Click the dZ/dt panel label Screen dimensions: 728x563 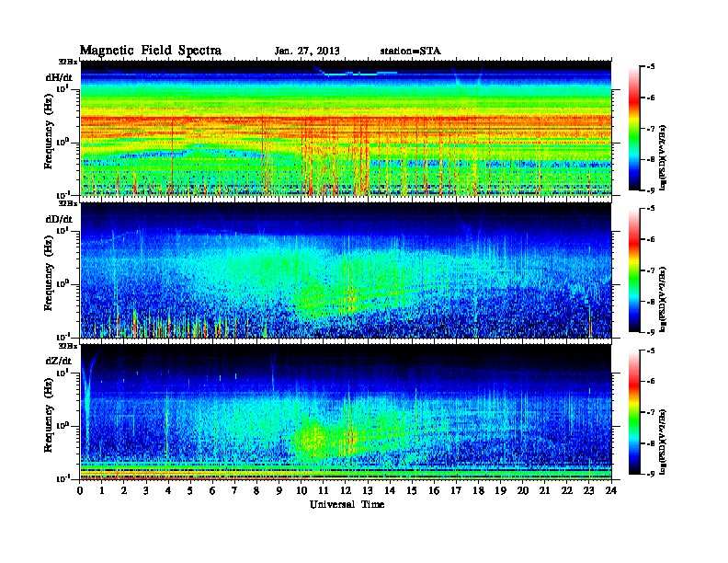pos(59,361)
